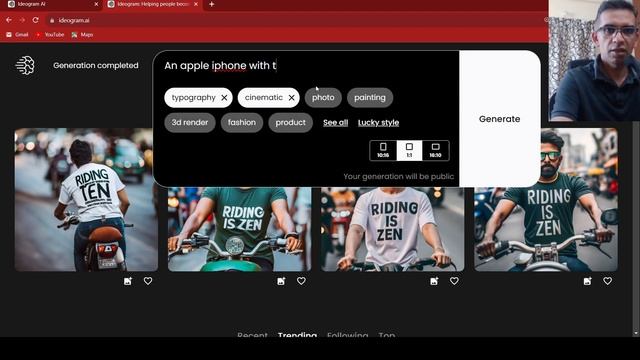The image size is (640, 360).
Task: Close the Ideogram Helping people tab
Action: point(196,4)
